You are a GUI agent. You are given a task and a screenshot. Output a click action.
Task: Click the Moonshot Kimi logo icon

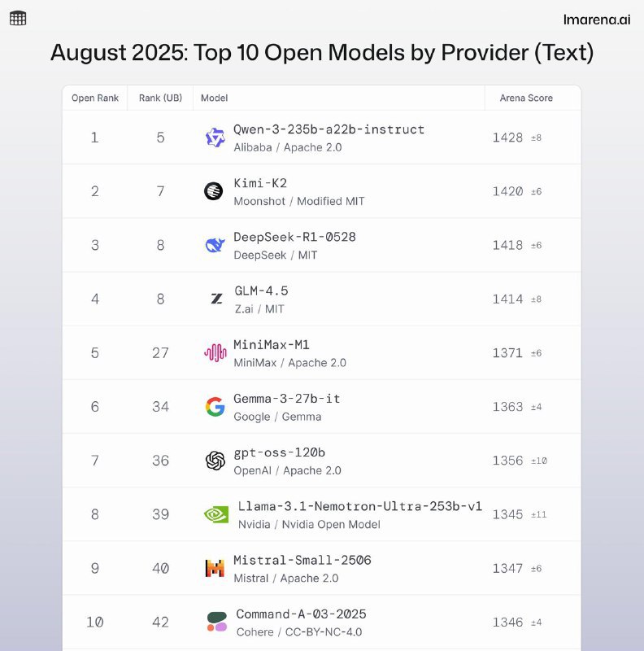(214, 191)
